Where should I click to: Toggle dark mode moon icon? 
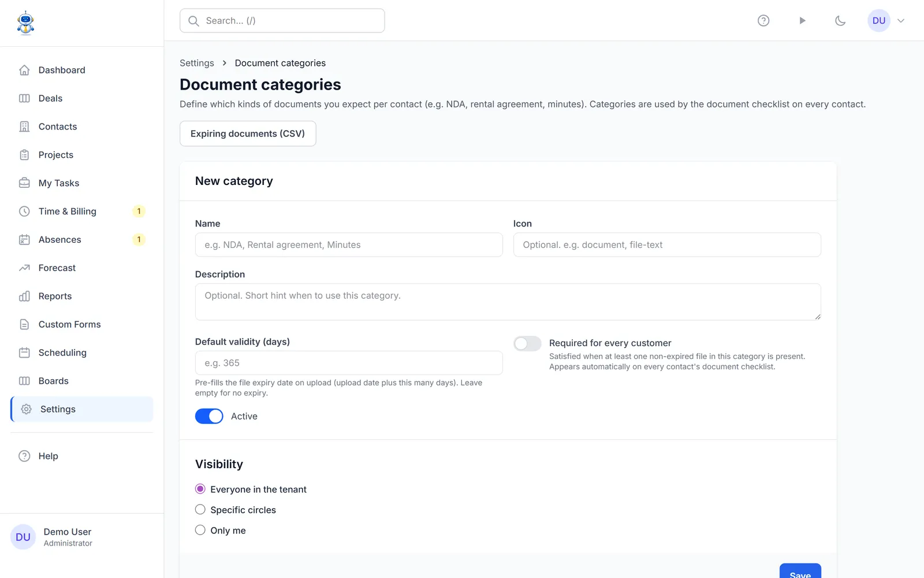(x=840, y=21)
